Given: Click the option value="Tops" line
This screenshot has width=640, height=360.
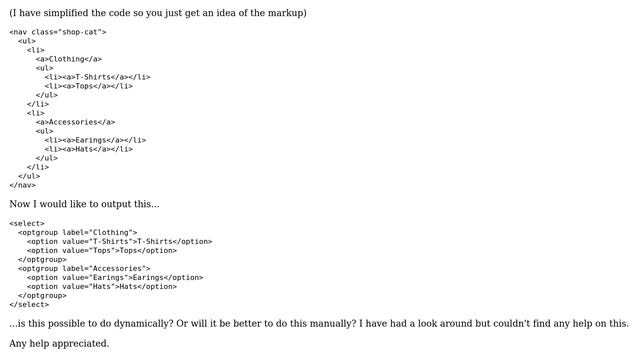Looking at the screenshot, I should click(102, 250).
